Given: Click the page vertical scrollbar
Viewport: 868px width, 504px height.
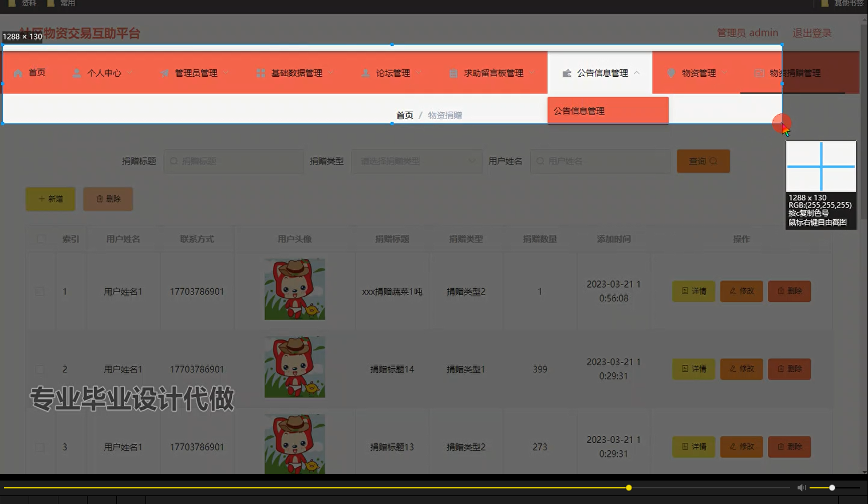Looking at the screenshot, I should click(865, 122).
